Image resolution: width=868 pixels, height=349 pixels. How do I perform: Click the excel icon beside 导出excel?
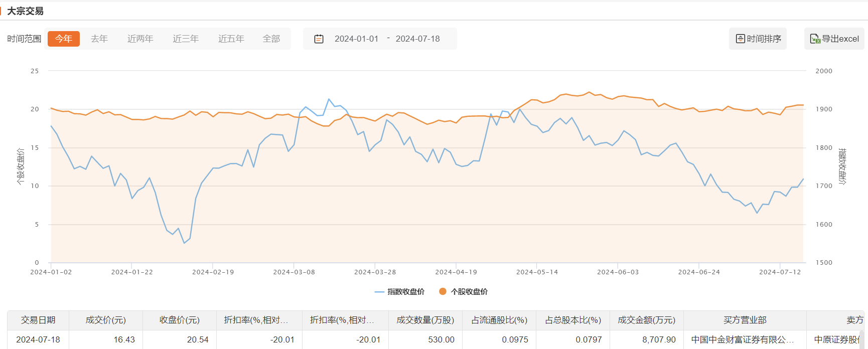[x=815, y=39]
